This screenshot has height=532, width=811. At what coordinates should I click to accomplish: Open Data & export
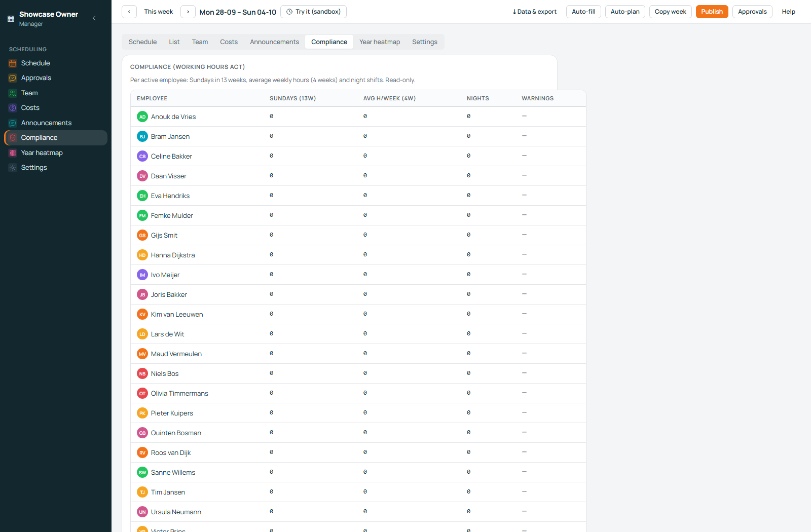tap(534, 12)
